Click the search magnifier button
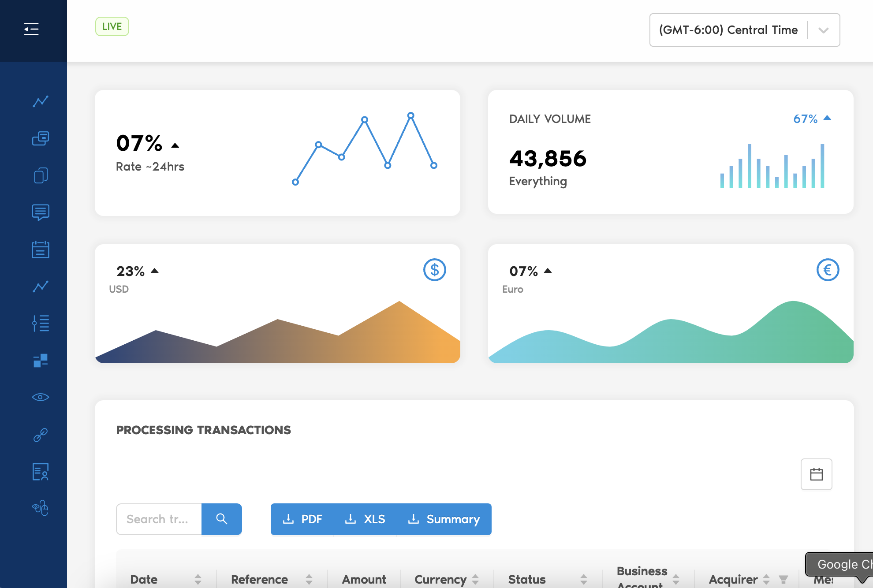Screen dimensions: 873x588 pos(221,519)
